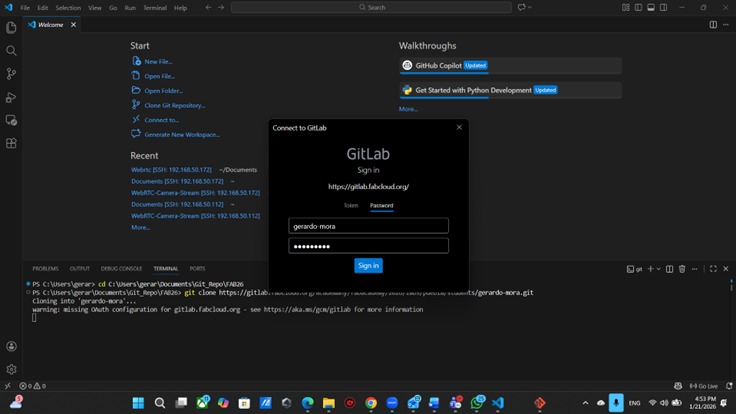Open the View menu
This screenshot has width=736, height=414.
95,8
